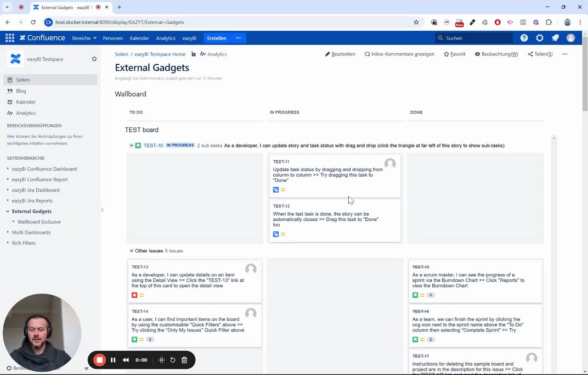Open page restrictions lock icon

pos(193,54)
